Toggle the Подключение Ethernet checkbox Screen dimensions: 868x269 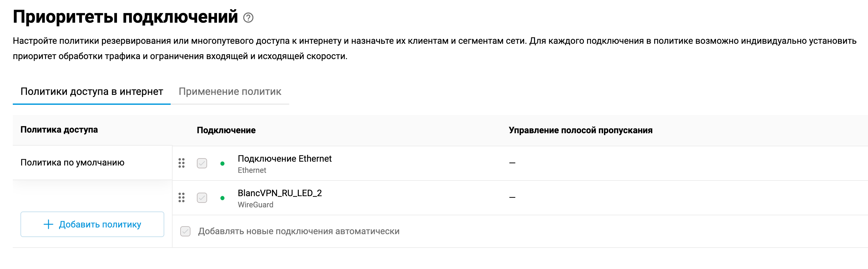click(x=202, y=163)
